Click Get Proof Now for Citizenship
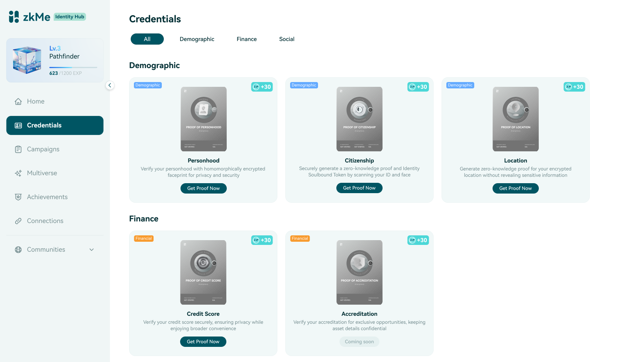 [359, 188]
